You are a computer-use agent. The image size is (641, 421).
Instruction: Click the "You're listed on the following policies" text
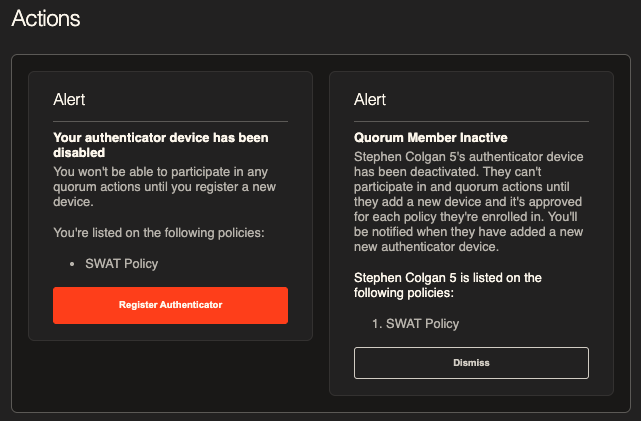click(x=159, y=233)
